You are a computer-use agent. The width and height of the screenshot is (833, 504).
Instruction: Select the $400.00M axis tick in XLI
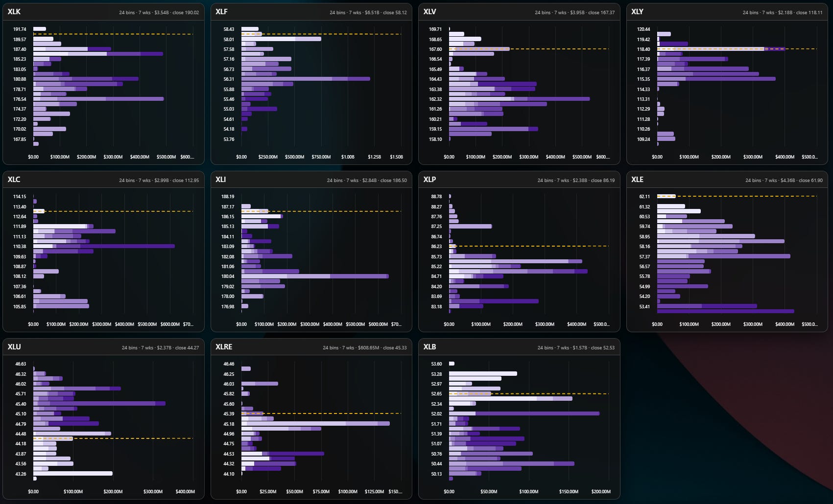(333, 324)
